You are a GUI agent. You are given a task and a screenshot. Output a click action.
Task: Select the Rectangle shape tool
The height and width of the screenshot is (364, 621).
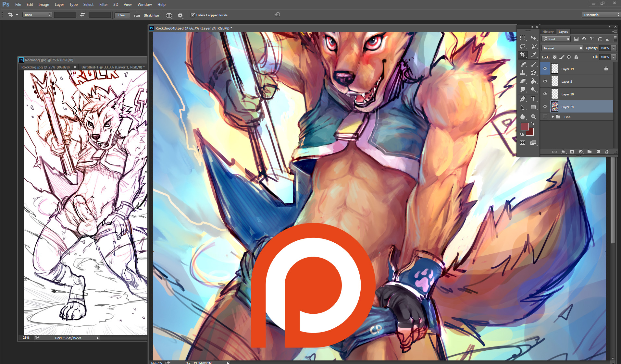(x=533, y=107)
